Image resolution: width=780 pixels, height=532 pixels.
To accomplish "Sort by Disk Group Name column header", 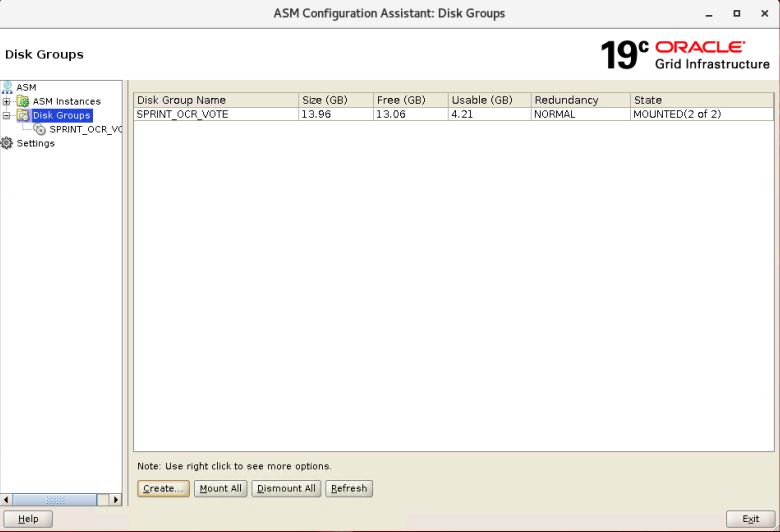I will 216,100.
